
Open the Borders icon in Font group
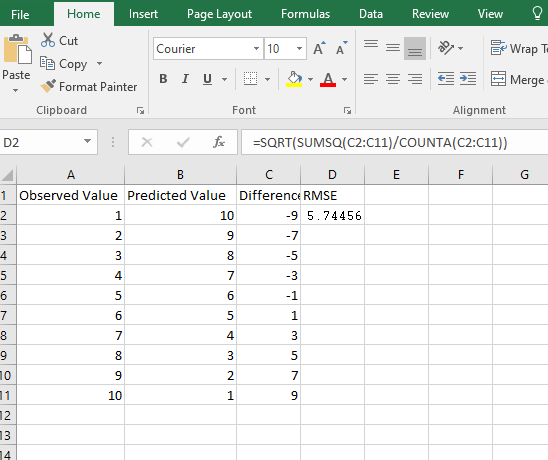[x=250, y=79]
